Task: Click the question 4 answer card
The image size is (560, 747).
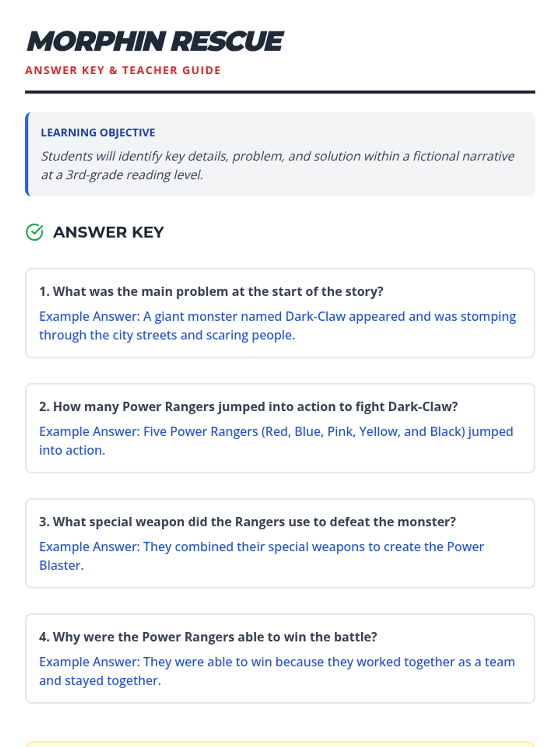Action: 280,659
